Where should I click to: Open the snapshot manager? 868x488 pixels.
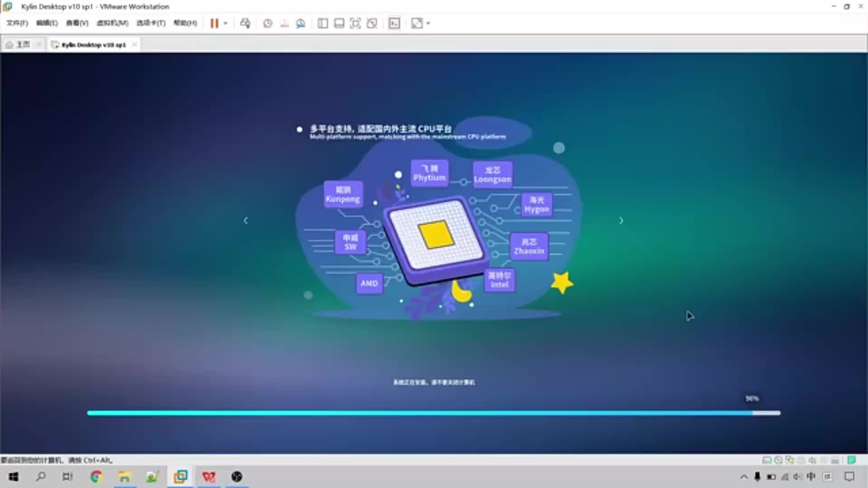pos(301,23)
